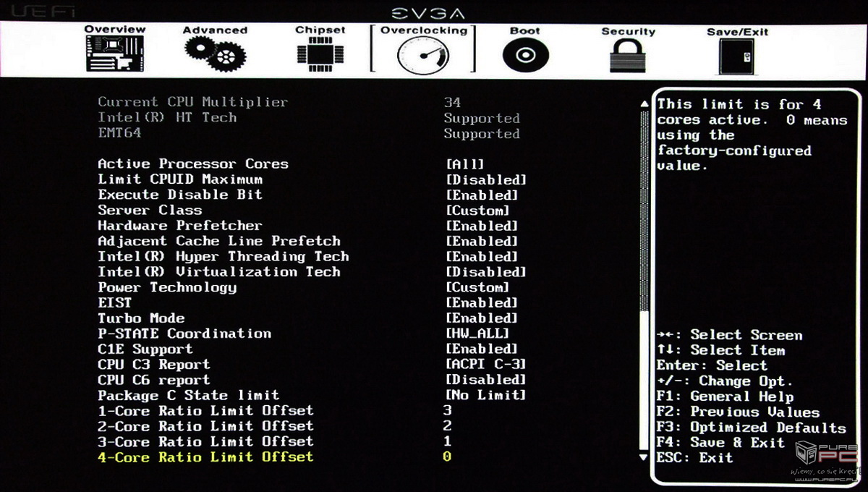This screenshot has width=868, height=492.
Task: Select the Execute Disable Bit label
Action: (180, 195)
